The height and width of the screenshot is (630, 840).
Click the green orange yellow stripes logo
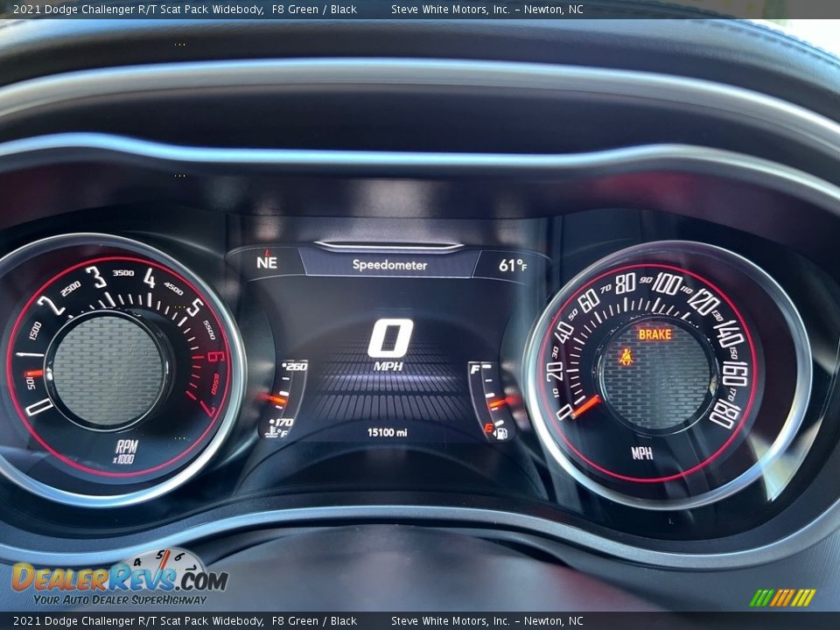tap(782, 598)
